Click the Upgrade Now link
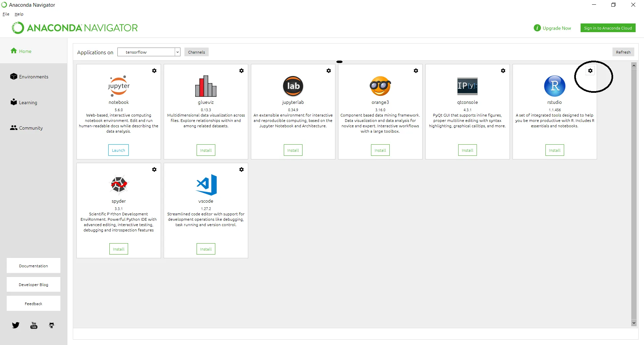Image resolution: width=644 pixels, height=345 pixels. (x=557, y=28)
